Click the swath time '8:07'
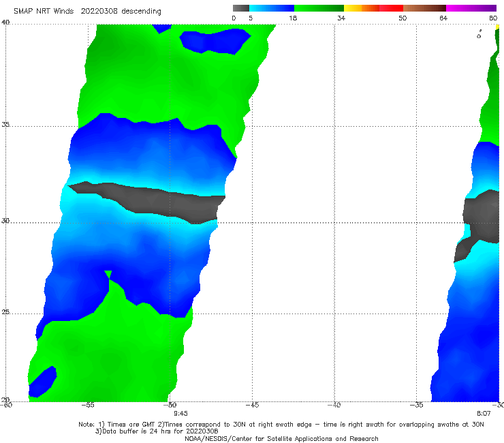This screenshot has height=443, width=504. tap(484, 414)
